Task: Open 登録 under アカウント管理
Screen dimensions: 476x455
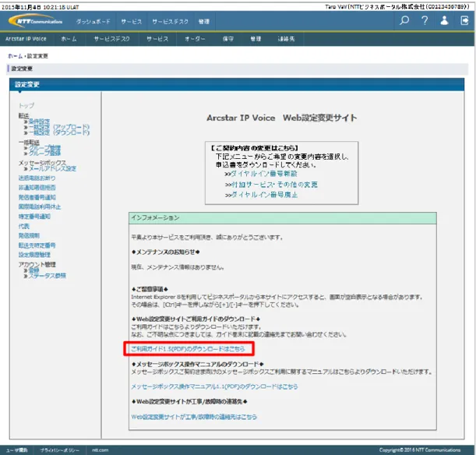Action: [x=34, y=270]
